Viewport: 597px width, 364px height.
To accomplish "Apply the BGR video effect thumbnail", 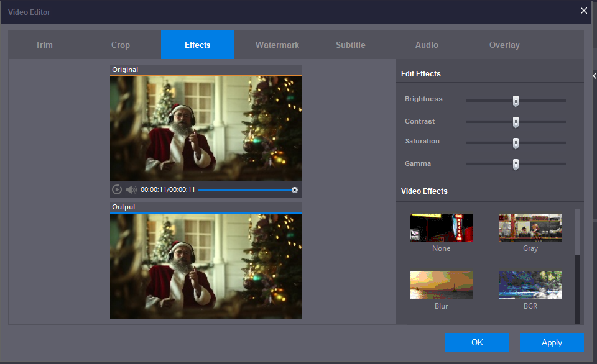I will (530, 285).
